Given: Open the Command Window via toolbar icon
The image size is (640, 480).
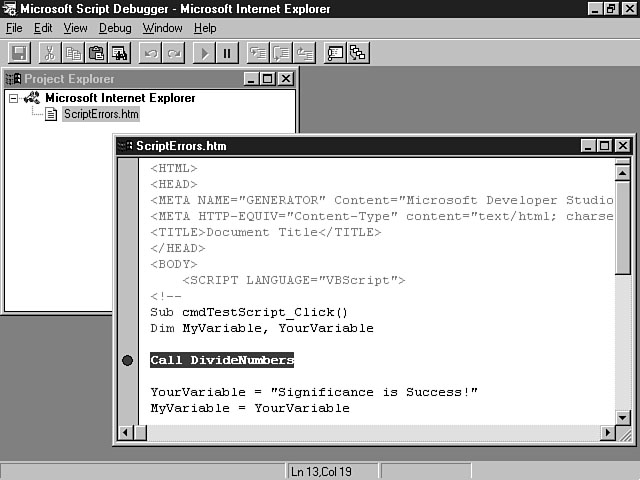Looking at the screenshot, I should pos(335,53).
